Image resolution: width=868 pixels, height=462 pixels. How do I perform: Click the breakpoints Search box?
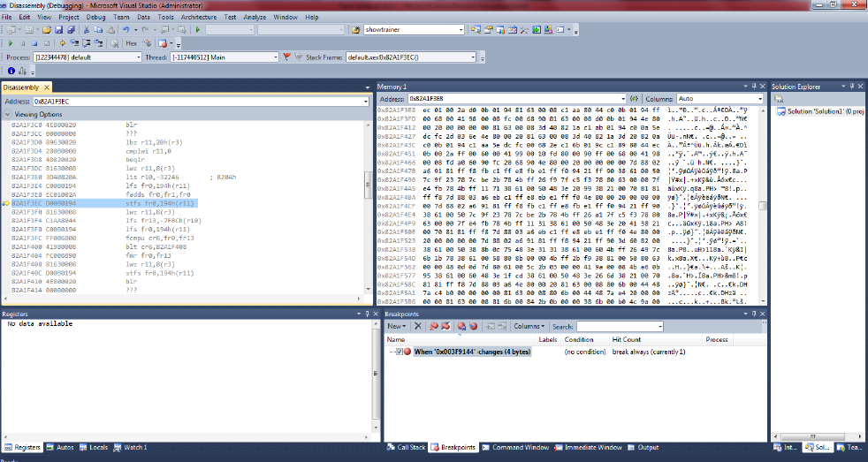point(619,326)
